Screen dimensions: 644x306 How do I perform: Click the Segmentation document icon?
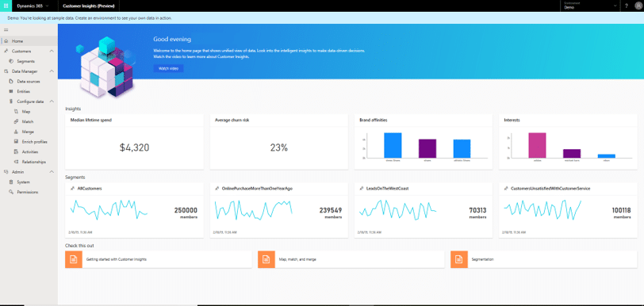(459, 259)
